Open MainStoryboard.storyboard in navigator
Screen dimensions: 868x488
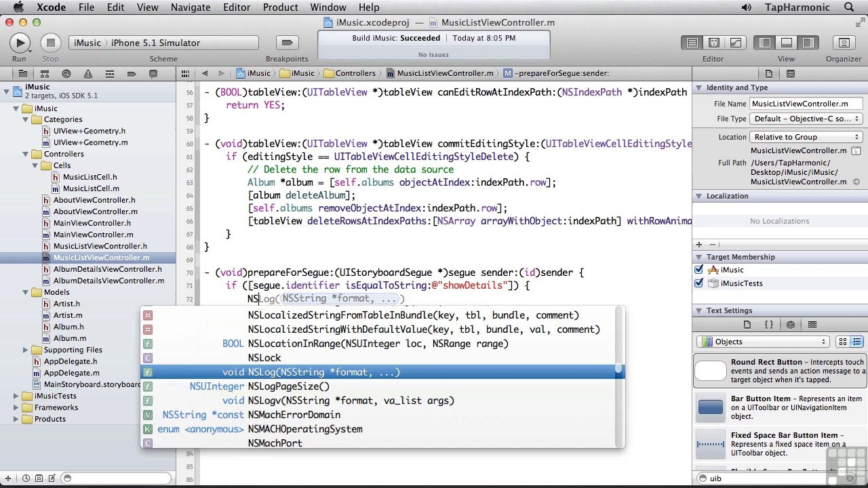coord(92,384)
